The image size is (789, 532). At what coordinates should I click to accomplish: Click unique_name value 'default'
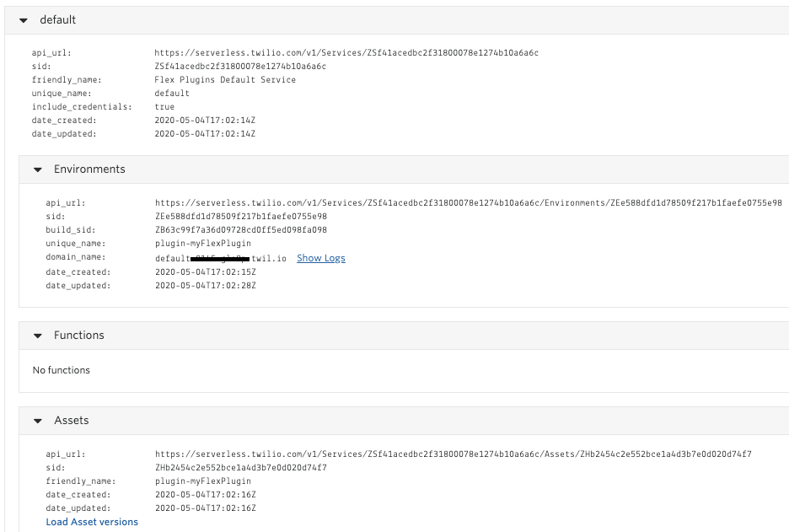pyautogui.click(x=172, y=94)
